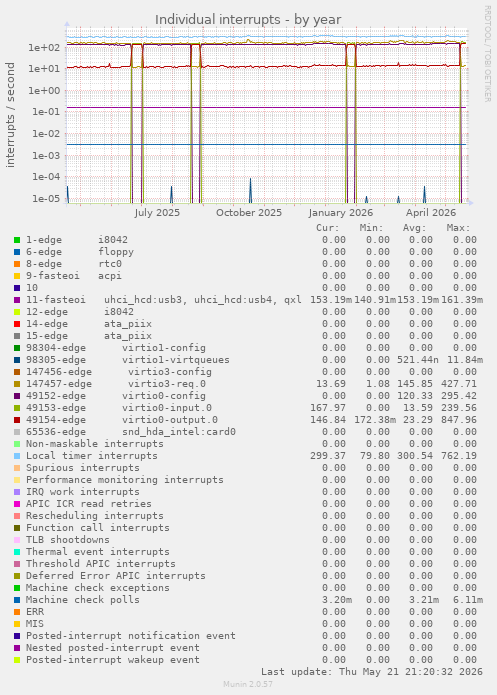497x695 pixels.
Task: Click the purple 11-fasteoi uhci_hcd legend swatch
Action: tap(17, 300)
